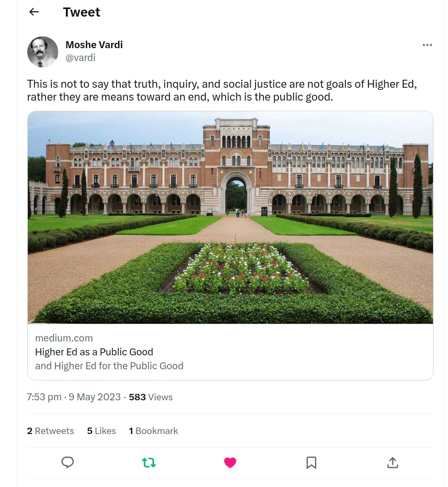
Task: Show the 5 Likes list
Action: click(102, 431)
